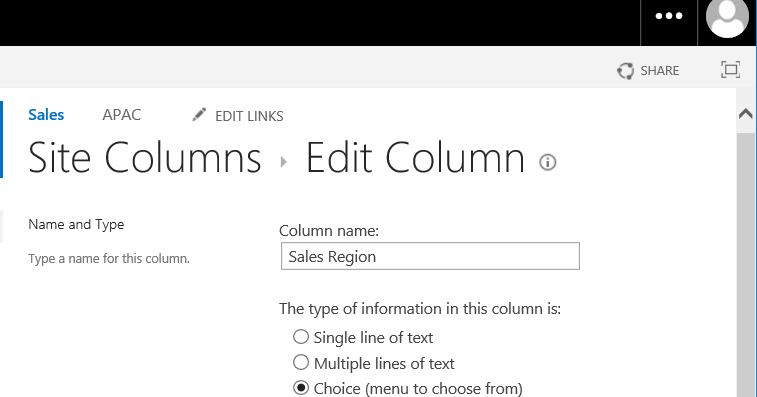Viewport: 757px width, 397px height.
Task: Click the Share sync icon
Action: pyautogui.click(x=625, y=71)
